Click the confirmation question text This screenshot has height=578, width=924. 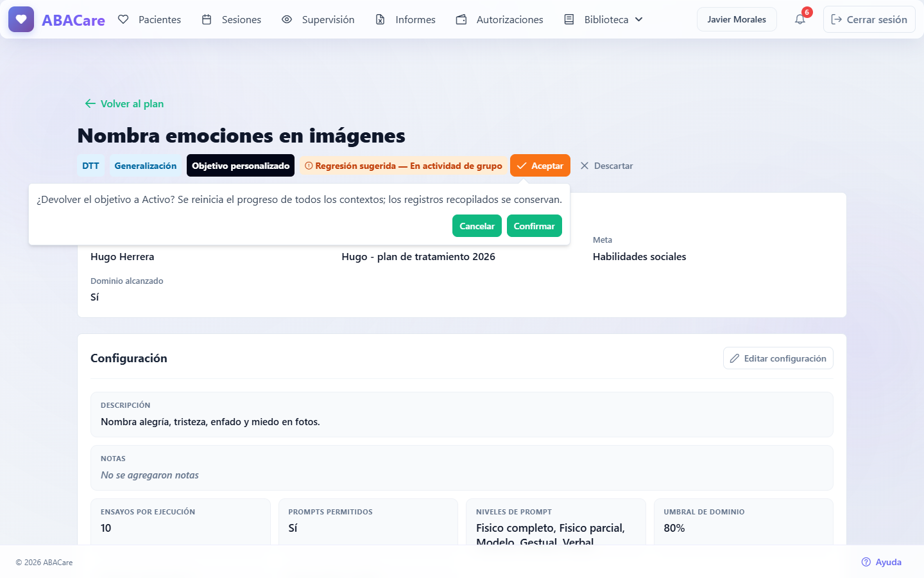click(299, 200)
